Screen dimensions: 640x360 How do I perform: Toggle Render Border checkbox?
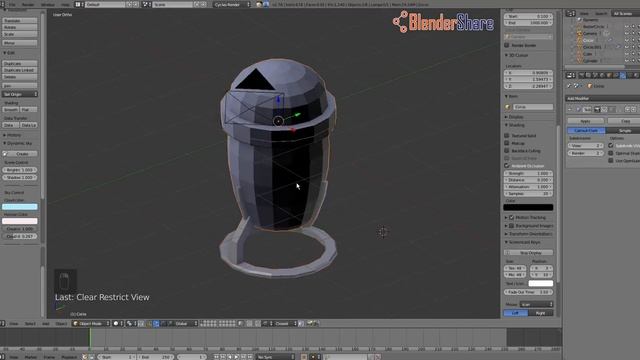point(507,45)
